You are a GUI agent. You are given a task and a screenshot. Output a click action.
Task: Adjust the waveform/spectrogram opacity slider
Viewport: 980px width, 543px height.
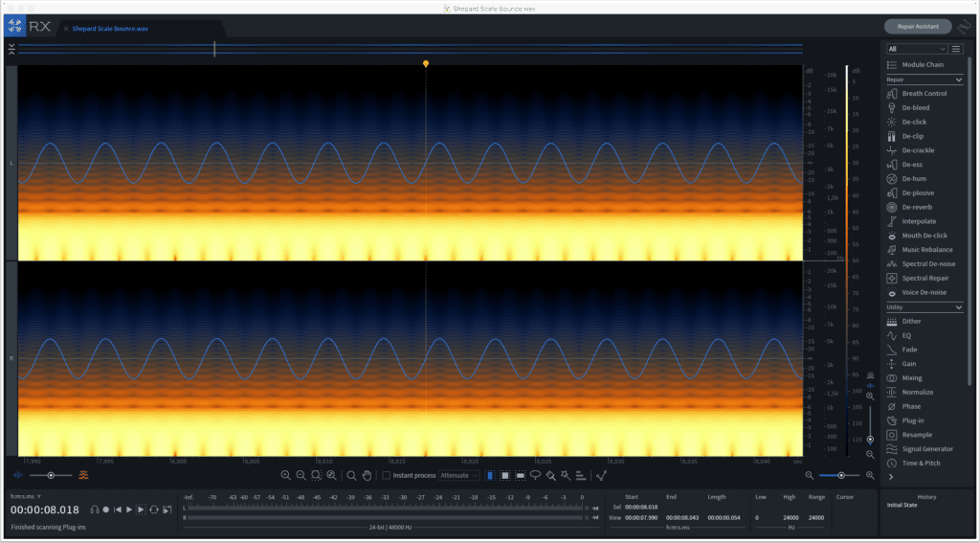click(x=51, y=475)
